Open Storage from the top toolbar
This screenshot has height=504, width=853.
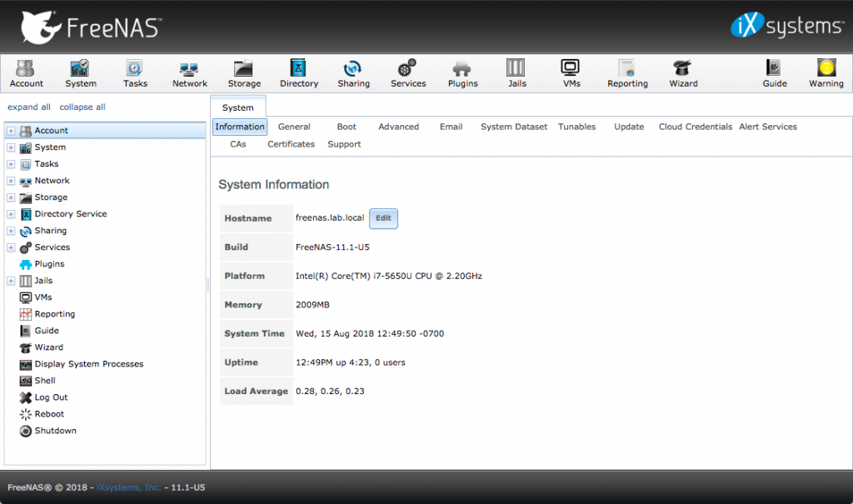pos(244,72)
